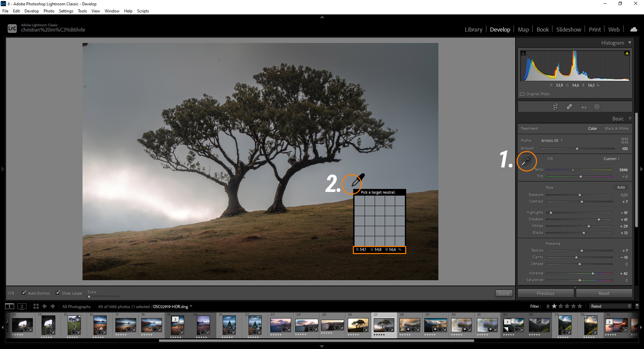Select the Red Eye Correction tool
This screenshot has height=349, width=644.
[583, 106]
